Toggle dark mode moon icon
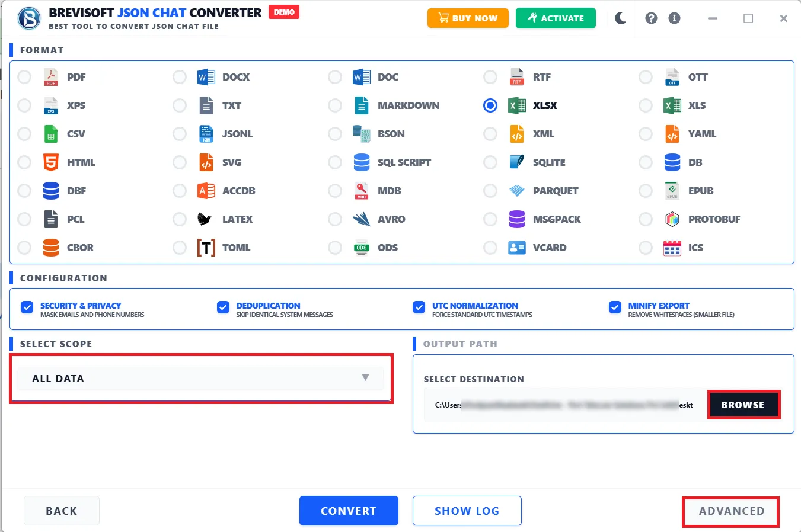The width and height of the screenshot is (801, 532). [621, 18]
